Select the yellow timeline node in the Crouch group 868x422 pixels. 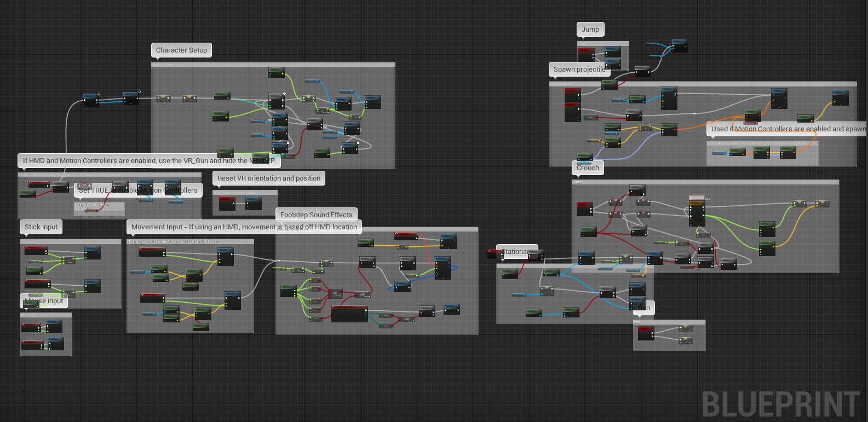697,213
